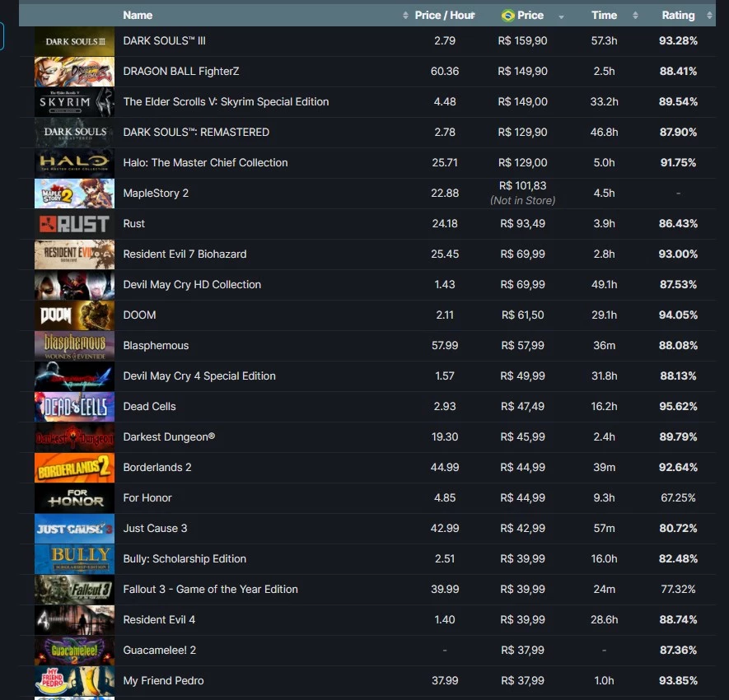
Task: Sort by Rating column header
Action: click(678, 16)
